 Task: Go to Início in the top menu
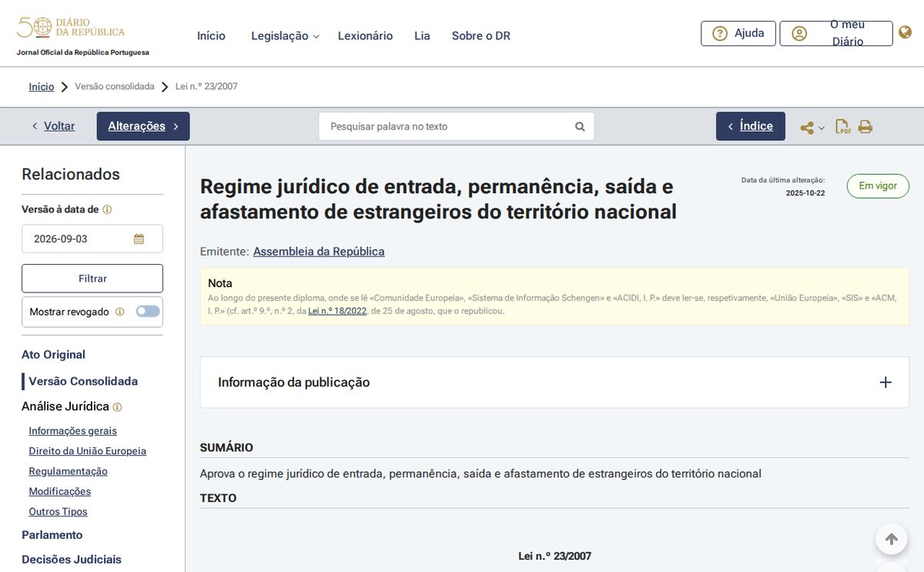[x=211, y=36]
